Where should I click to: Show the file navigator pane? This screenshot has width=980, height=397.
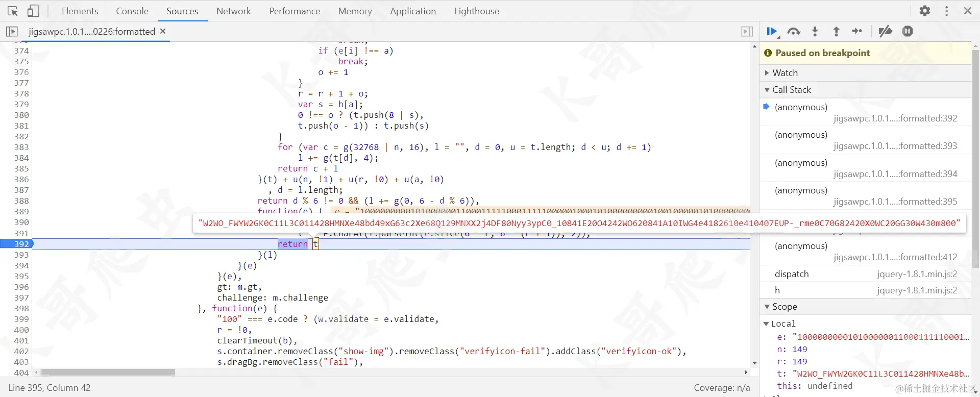[x=12, y=31]
